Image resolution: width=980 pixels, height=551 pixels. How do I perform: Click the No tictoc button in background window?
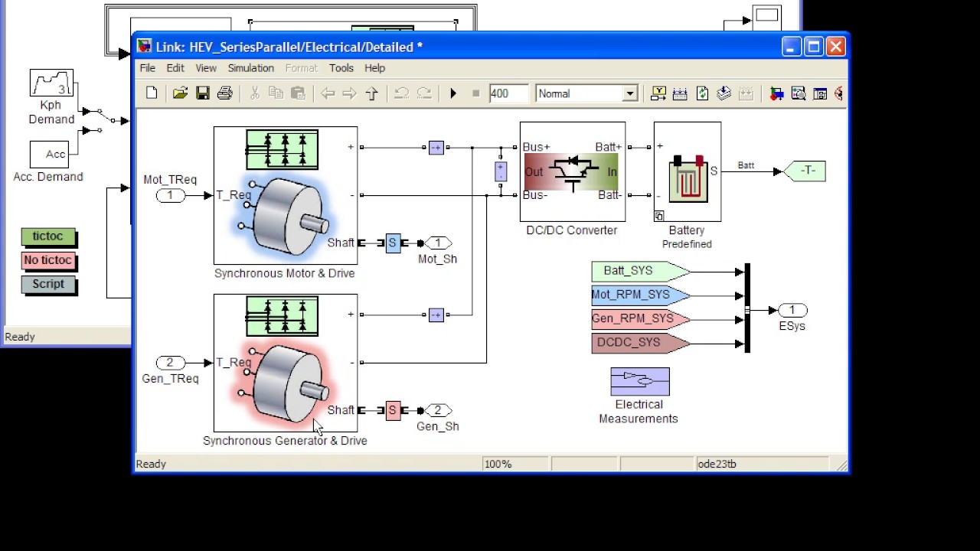coord(47,260)
